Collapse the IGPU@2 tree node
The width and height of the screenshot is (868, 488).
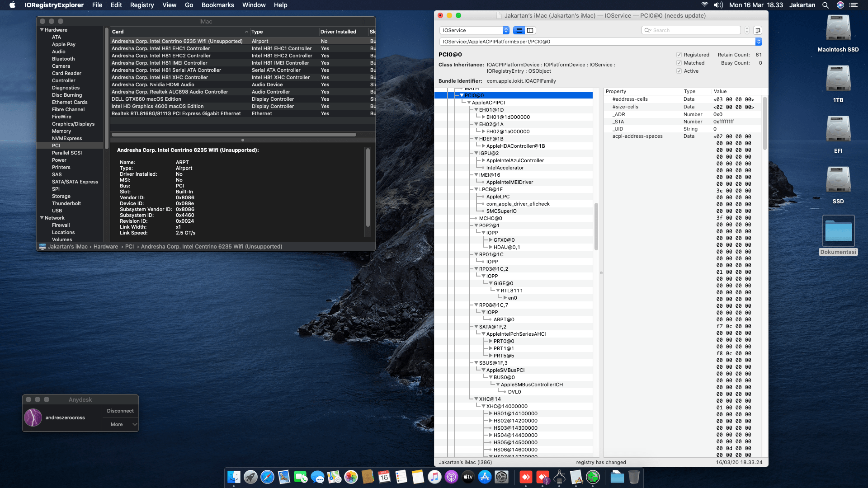coord(476,153)
